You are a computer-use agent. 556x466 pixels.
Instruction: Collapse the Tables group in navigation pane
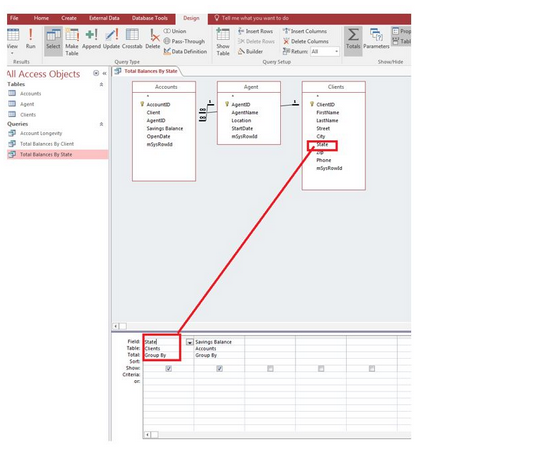point(101,84)
